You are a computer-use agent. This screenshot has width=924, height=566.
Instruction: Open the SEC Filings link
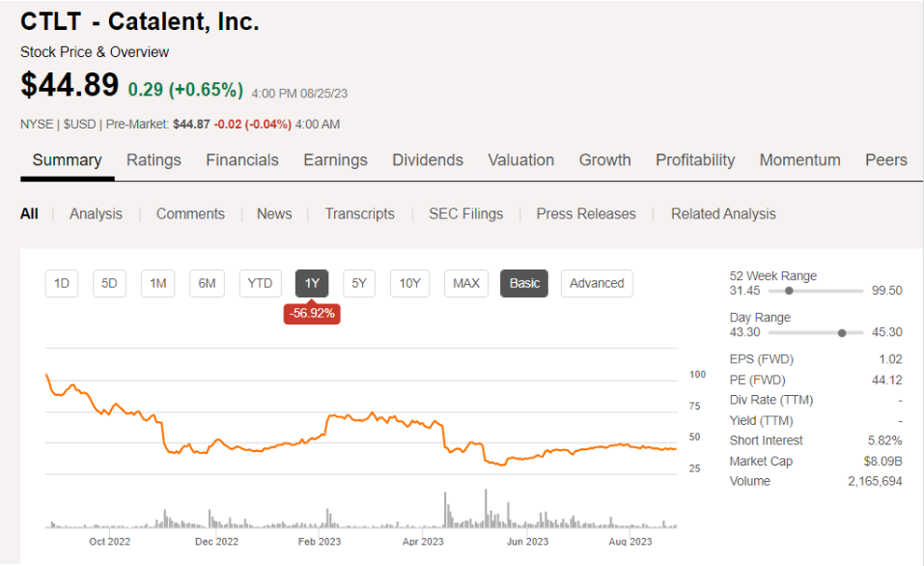[x=465, y=214]
